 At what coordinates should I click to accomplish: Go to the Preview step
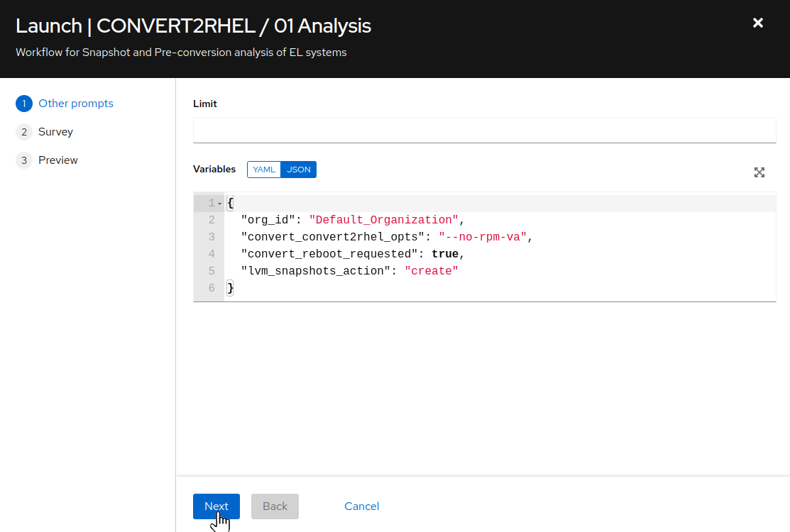[58, 160]
